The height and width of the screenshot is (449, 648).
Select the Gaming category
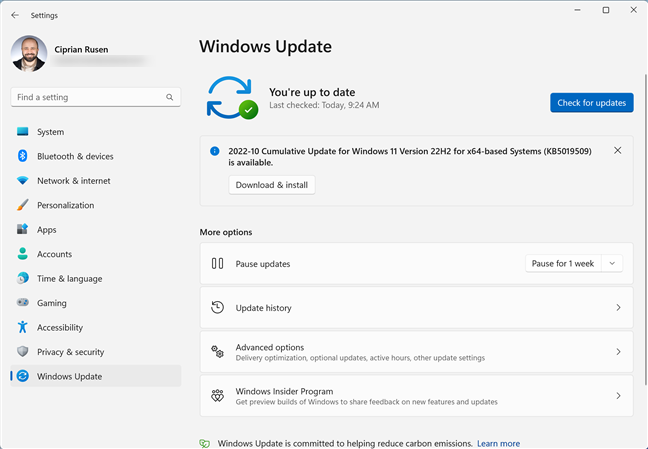point(95,303)
